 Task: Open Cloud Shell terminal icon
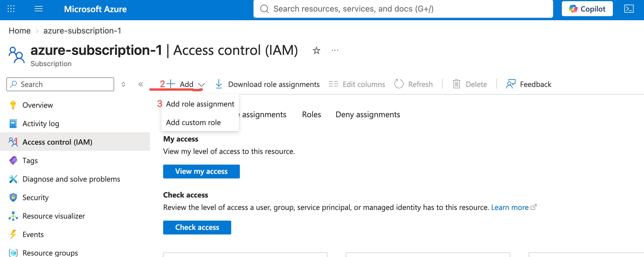(629, 9)
